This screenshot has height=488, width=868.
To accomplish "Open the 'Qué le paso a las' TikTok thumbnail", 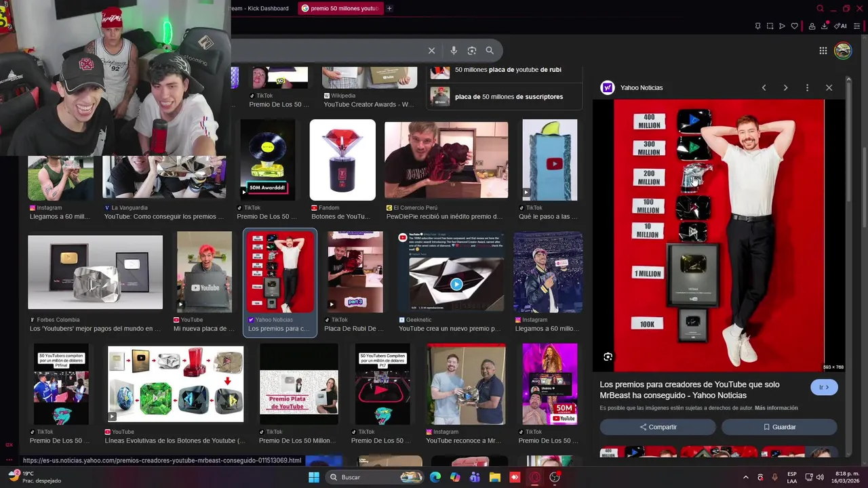I will [x=549, y=160].
